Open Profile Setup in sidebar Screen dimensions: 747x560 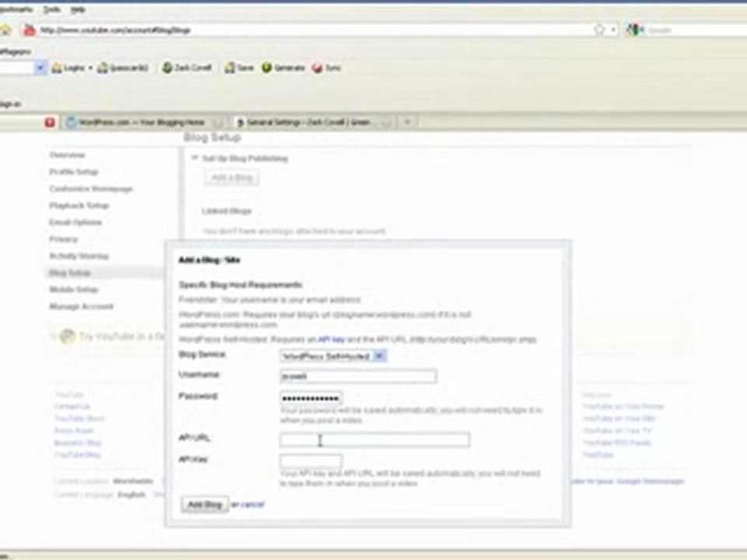point(74,172)
